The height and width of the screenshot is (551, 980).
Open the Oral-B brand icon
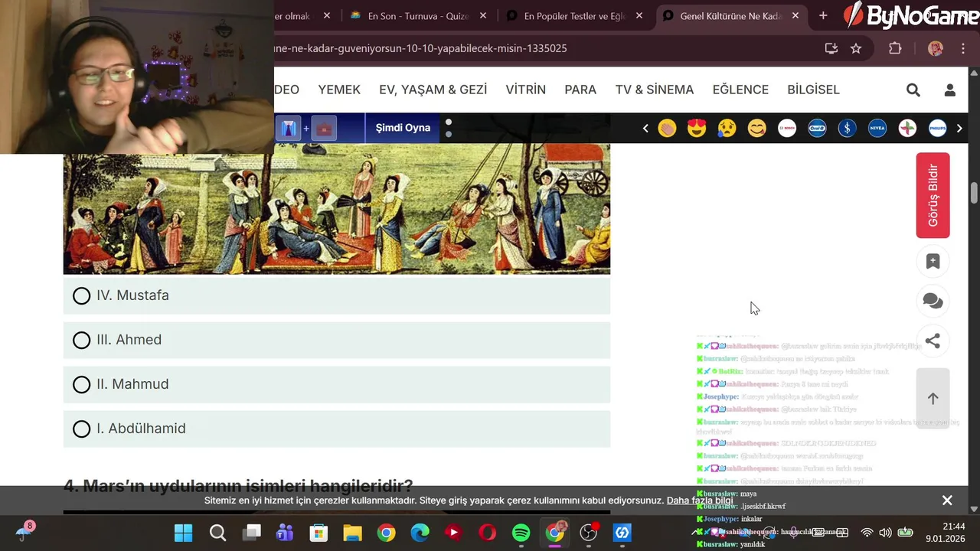[817, 128]
